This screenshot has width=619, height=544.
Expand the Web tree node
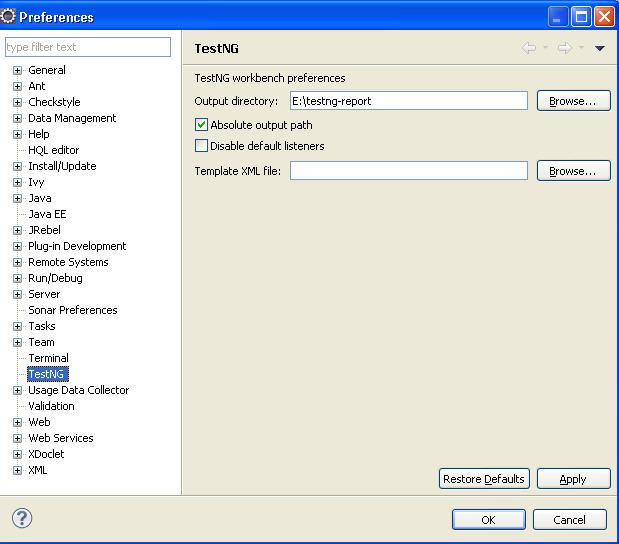pyautogui.click(x=17, y=422)
